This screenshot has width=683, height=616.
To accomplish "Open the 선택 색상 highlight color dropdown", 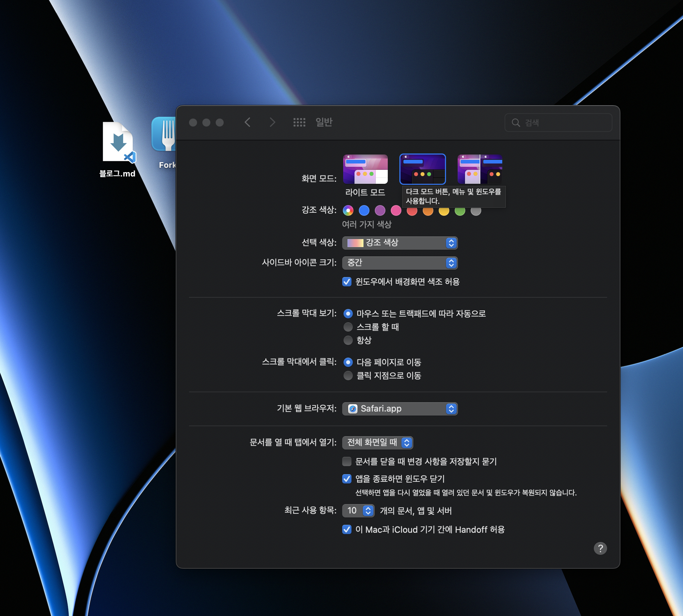I will (400, 243).
